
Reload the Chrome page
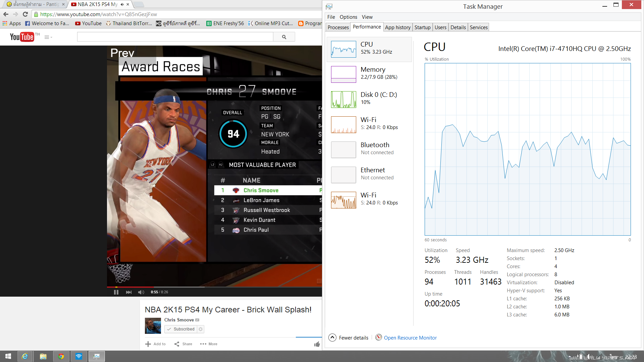(25, 14)
